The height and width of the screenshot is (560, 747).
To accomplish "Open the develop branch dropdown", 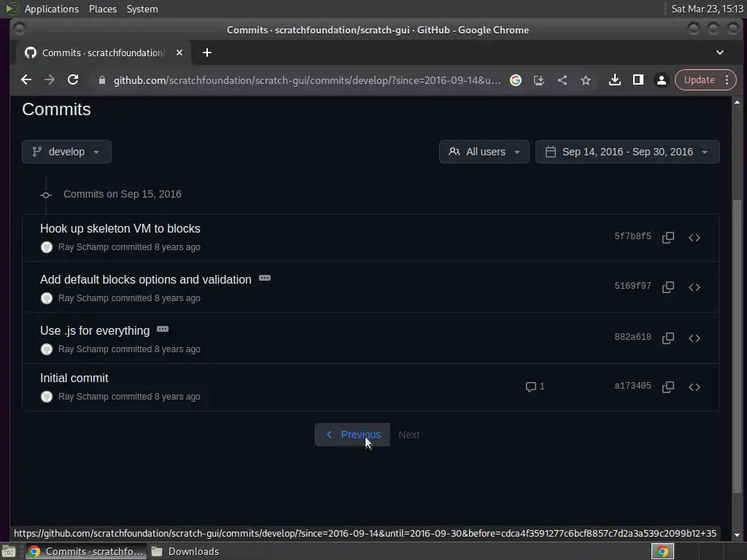I will (66, 152).
